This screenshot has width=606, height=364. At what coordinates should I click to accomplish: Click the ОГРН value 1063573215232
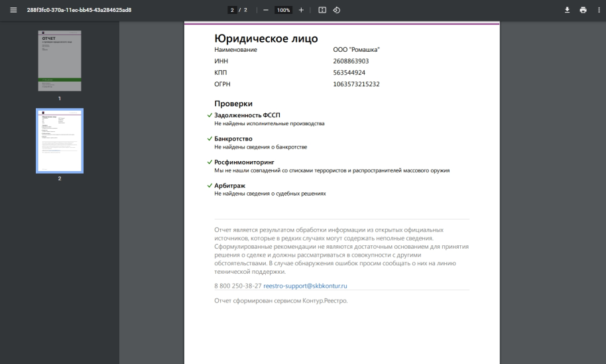(x=356, y=84)
